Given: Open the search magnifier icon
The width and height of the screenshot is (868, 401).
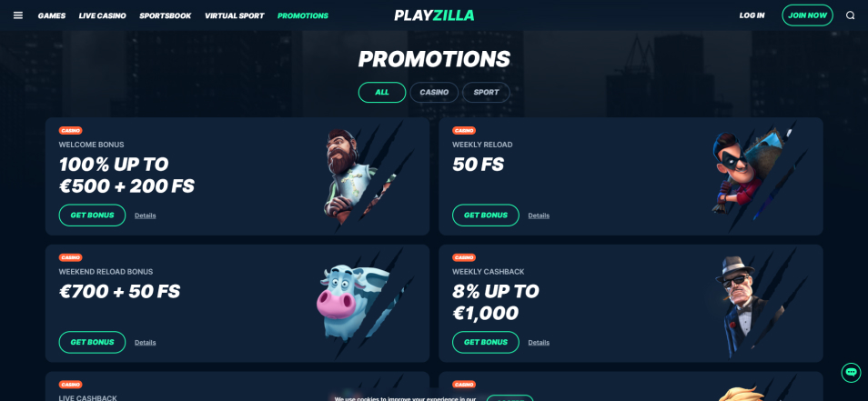Looking at the screenshot, I should (x=851, y=15).
